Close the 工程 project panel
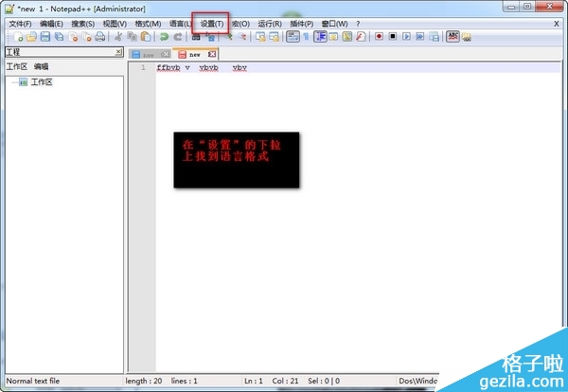 118,52
